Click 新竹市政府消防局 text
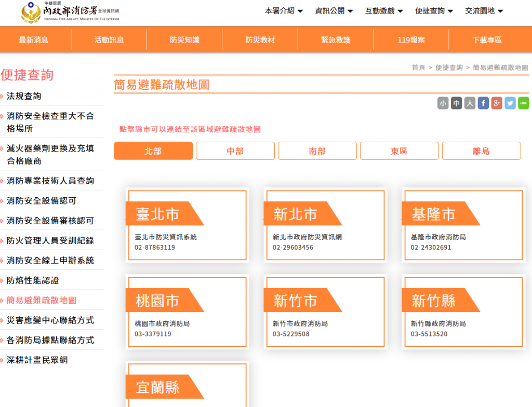 coord(300,323)
